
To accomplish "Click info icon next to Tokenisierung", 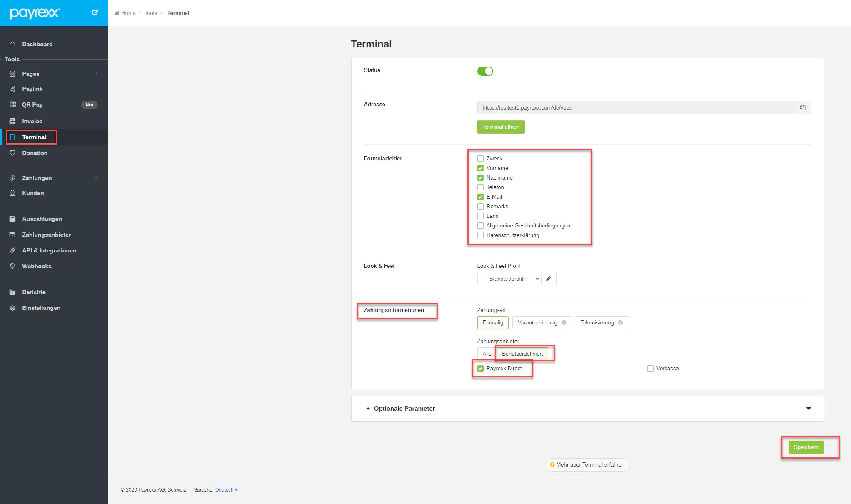I will (620, 323).
